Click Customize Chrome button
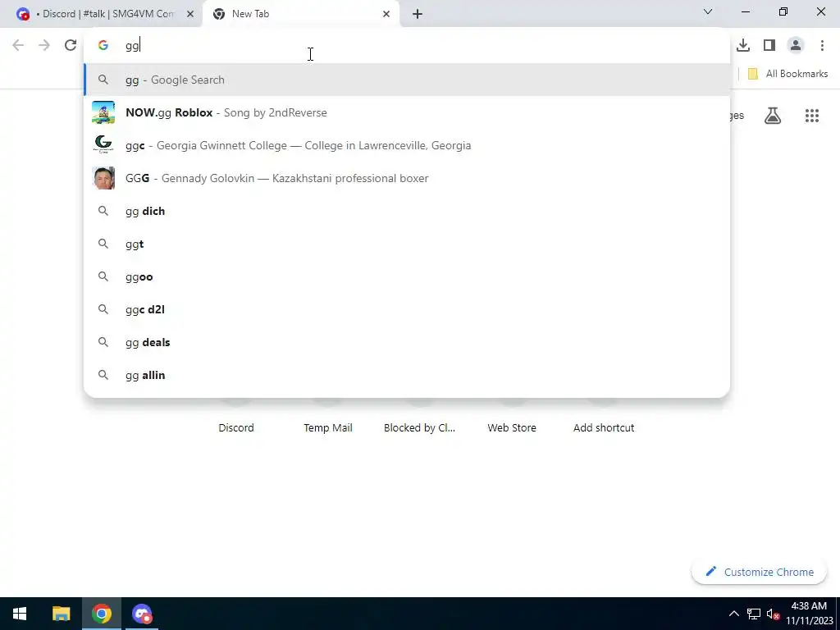 (760, 572)
